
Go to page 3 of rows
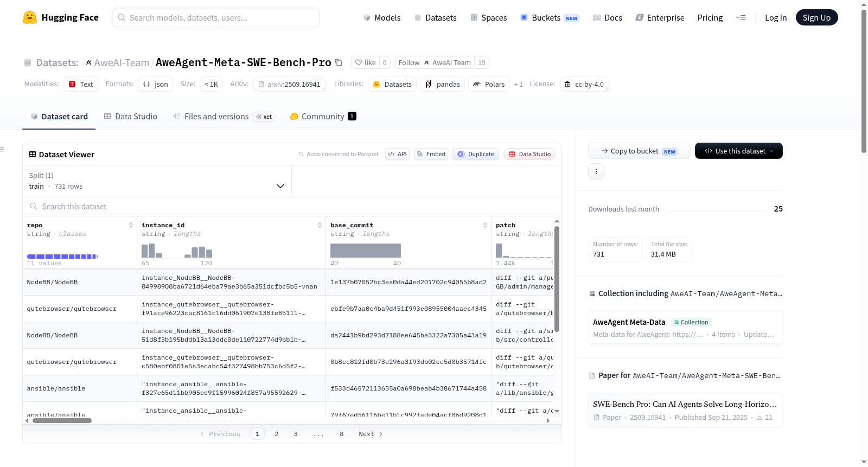pos(296,434)
